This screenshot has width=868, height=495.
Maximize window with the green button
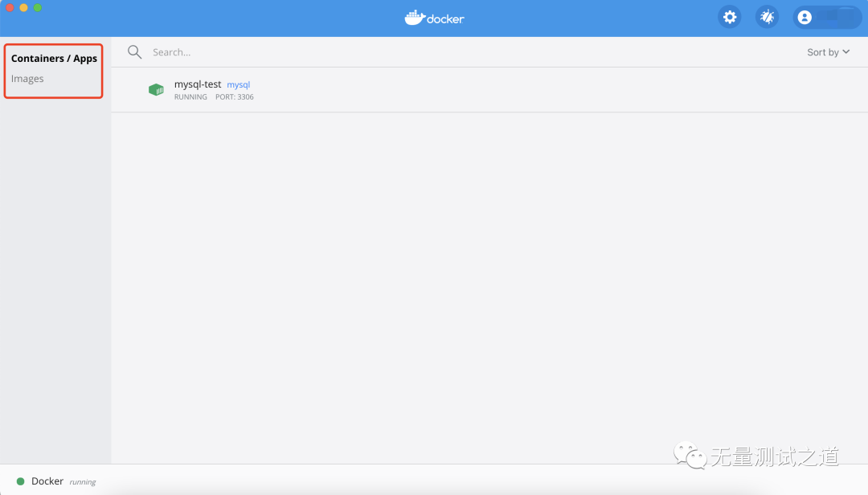(38, 8)
